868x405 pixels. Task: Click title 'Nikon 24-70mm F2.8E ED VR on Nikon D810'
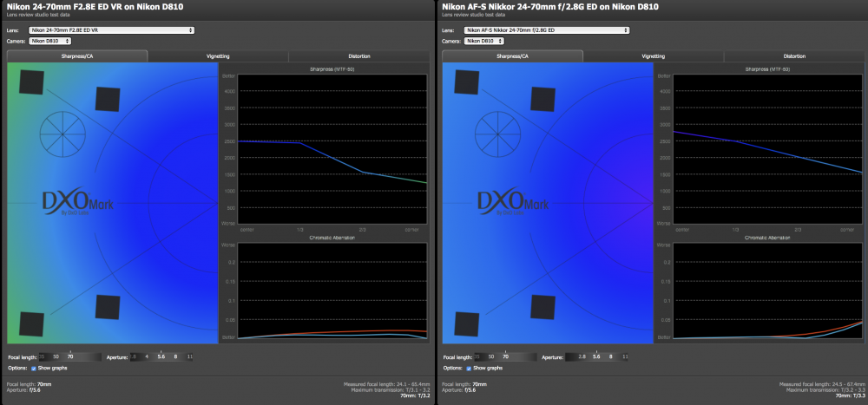95,7
